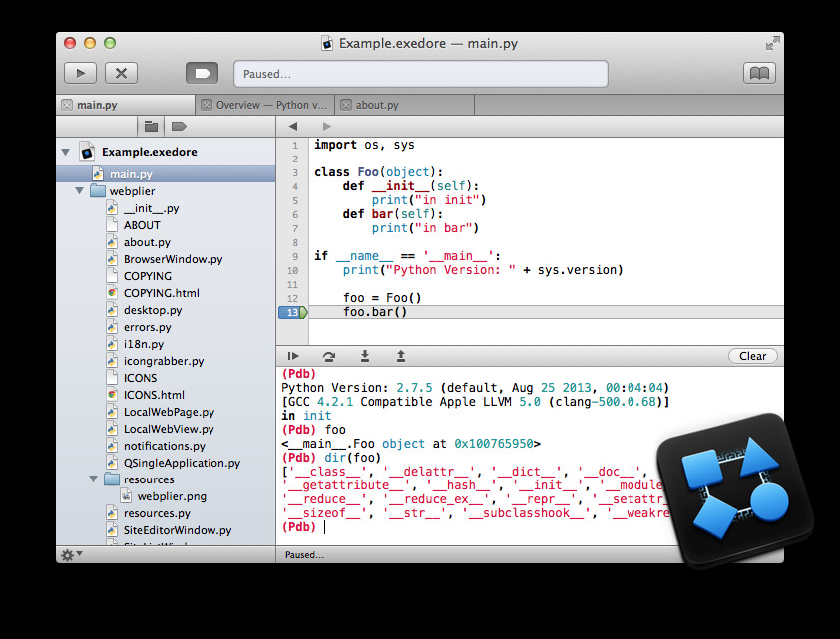Click the Chrome icon beside ICONS.html
The image size is (840, 639).
pos(112,395)
